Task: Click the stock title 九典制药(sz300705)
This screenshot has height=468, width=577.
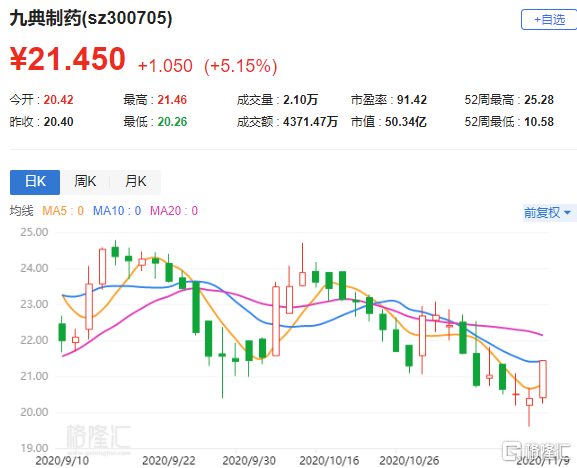Action: pos(91,18)
